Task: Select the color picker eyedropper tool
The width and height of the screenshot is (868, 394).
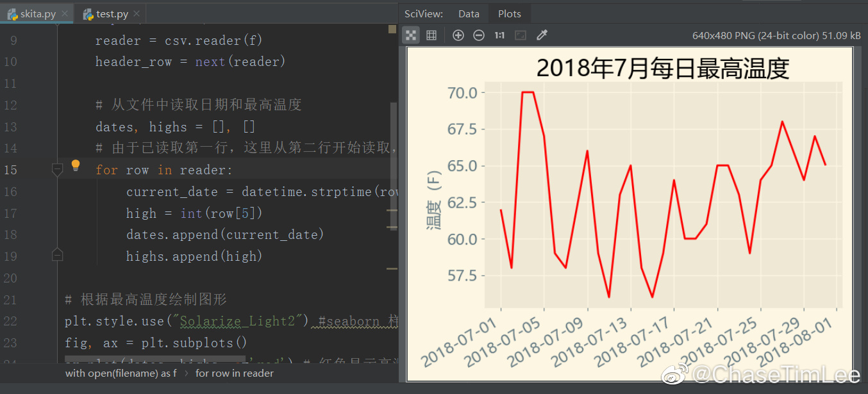Action: [542, 35]
